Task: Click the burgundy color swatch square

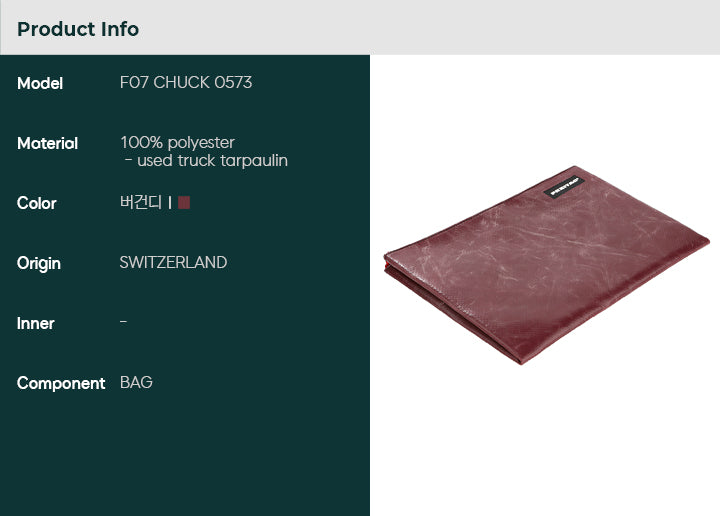Action: click(184, 202)
